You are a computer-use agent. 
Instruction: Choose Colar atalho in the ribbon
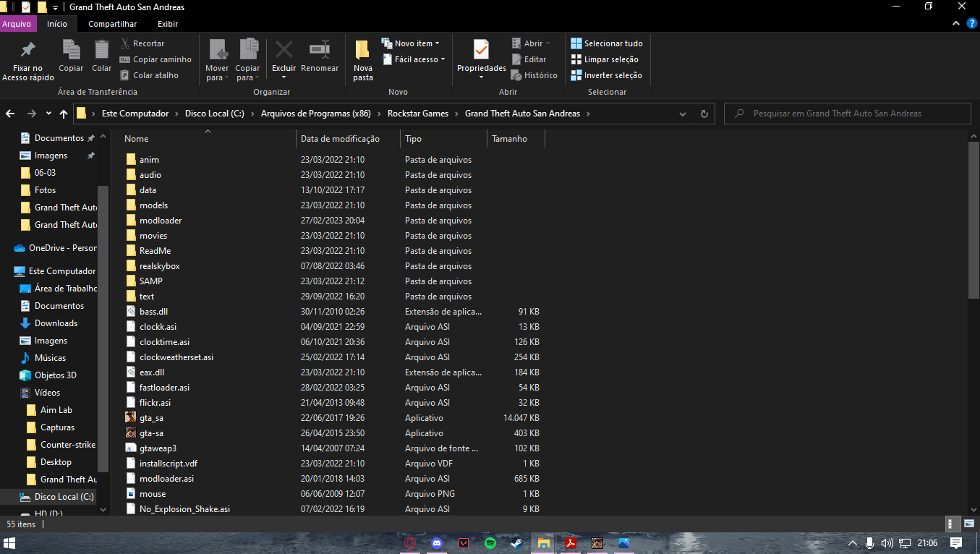(x=150, y=75)
